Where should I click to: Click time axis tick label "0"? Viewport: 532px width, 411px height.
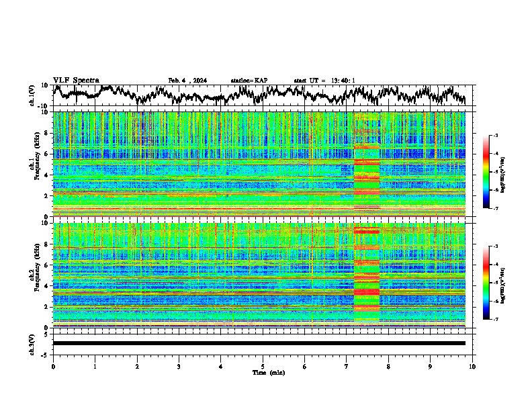tap(53, 367)
